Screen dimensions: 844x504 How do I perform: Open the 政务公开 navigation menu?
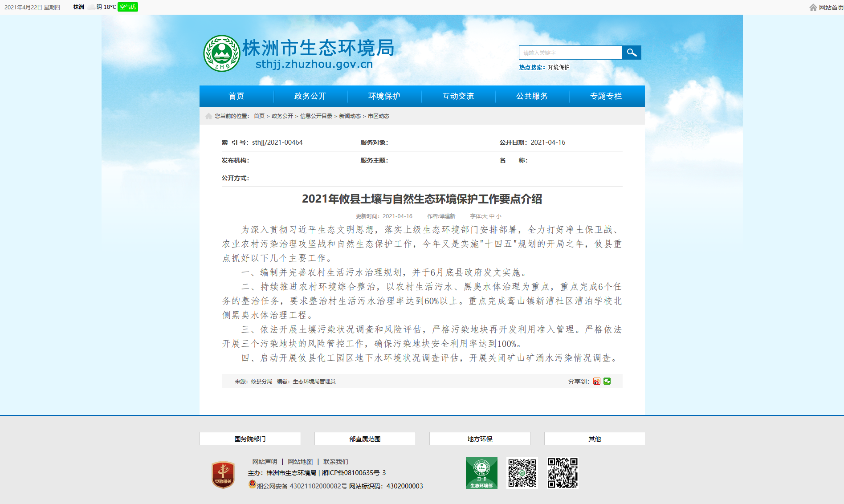310,96
